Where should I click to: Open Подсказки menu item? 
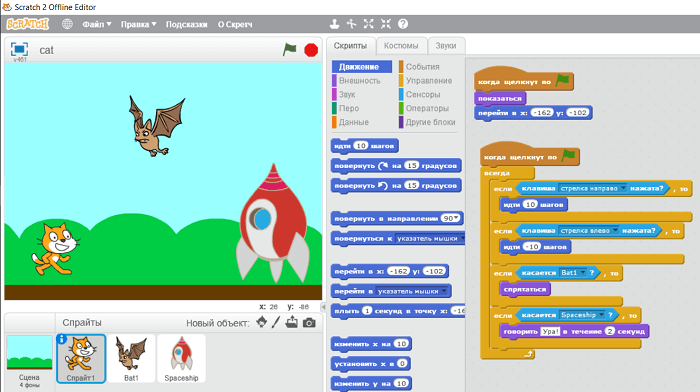pyautogui.click(x=187, y=25)
